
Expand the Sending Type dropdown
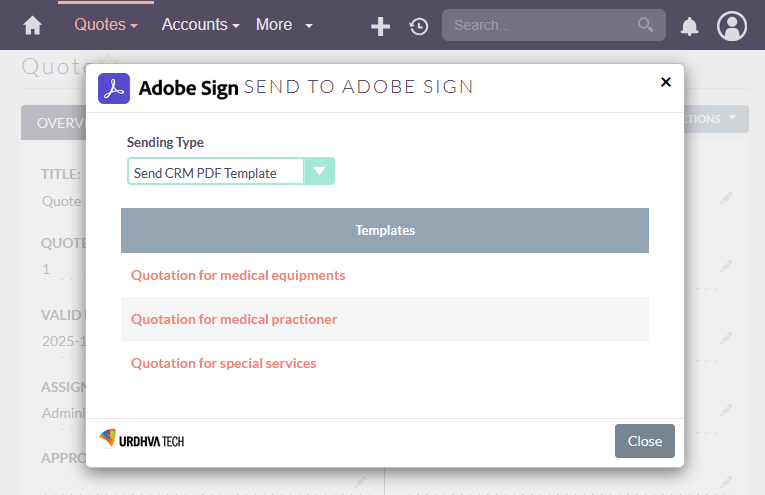click(x=319, y=172)
